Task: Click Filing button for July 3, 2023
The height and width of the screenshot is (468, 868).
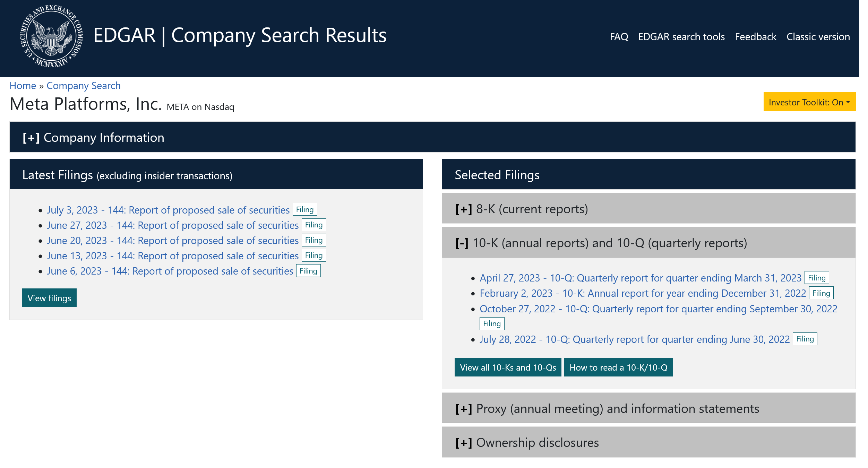Action: pyautogui.click(x=305, y=209)
